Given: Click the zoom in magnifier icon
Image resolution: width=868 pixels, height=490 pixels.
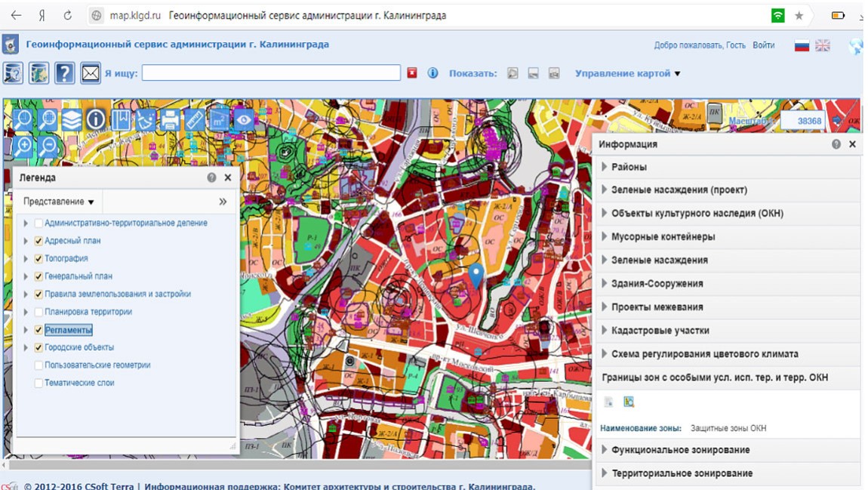Looking at the screenshot, I should click(x=23, y=146).
